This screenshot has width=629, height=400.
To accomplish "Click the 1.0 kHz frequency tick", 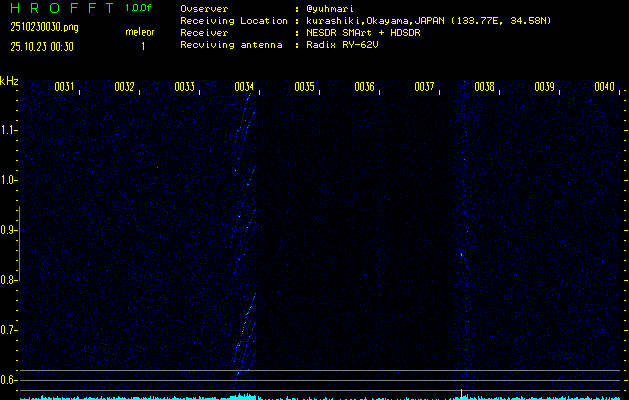I will pos(9,180).
